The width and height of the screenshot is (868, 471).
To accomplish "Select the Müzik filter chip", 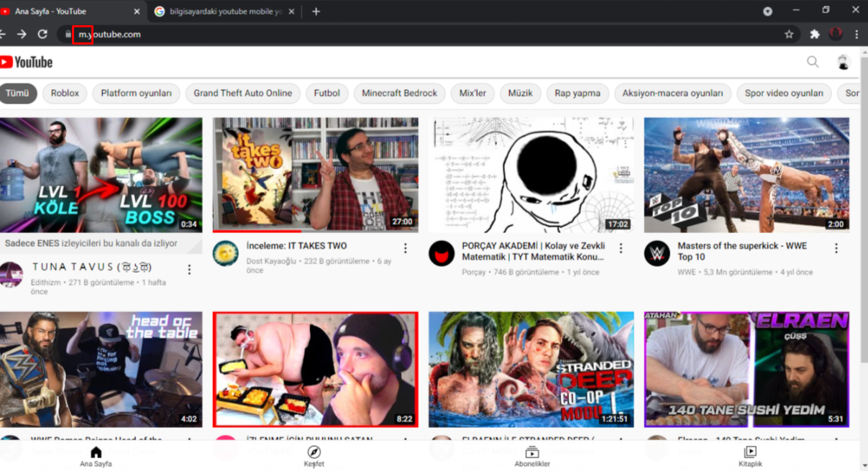I will pos(521,93).
